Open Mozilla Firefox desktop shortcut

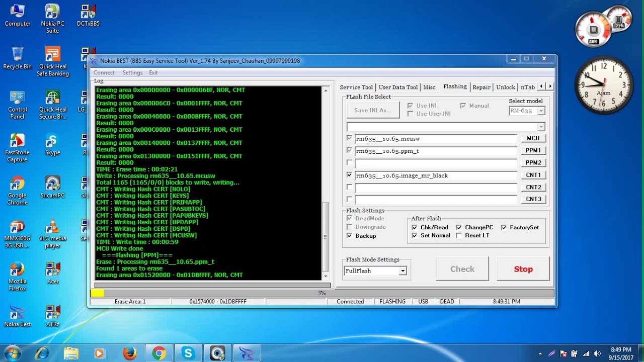coord(17,277)
